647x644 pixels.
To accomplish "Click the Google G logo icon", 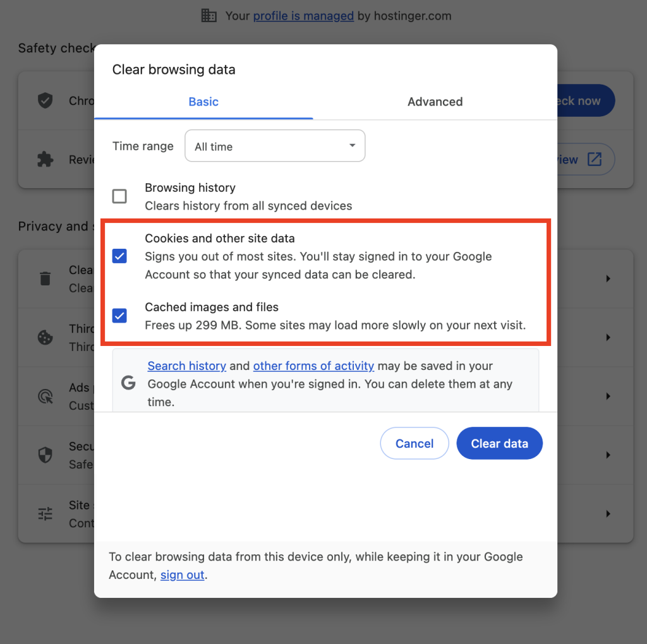I will [x=129, y=383].
